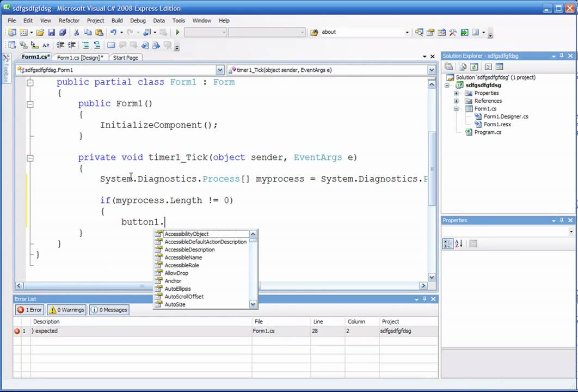The image size is (578, 392).
Task: Cut selection with the scissors icon
Action: point(77,33)
